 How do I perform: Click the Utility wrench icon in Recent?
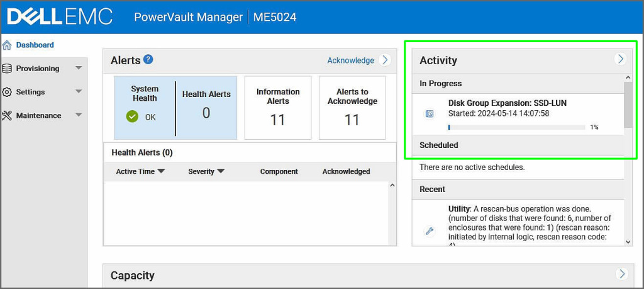click(x=430, y=231)
